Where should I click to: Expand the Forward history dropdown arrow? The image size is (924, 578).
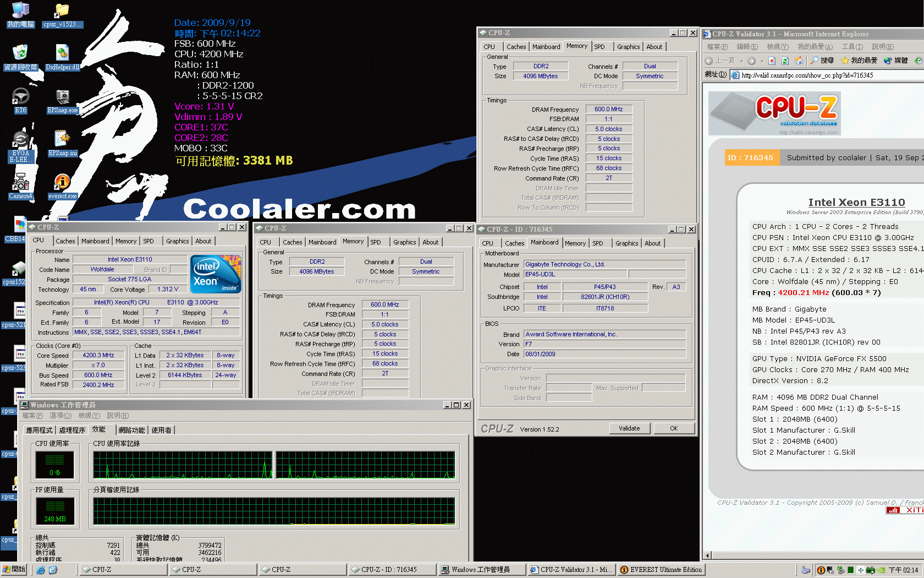762,61
